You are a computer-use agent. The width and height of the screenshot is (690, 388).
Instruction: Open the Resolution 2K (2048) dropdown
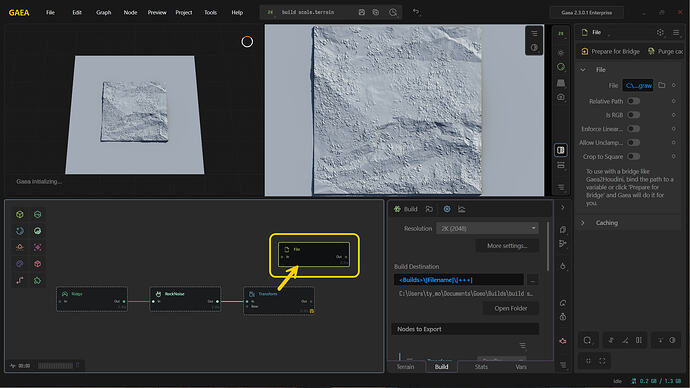pyautogui.click(x=488, y=228)
